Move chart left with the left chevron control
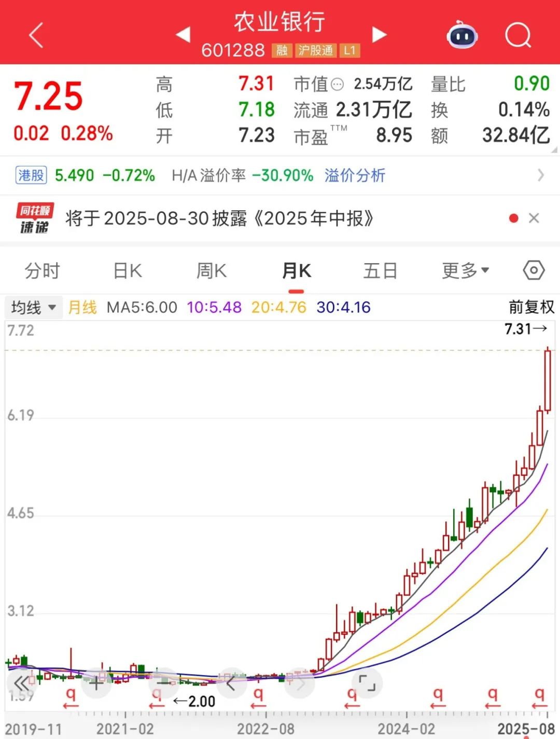Viewport: 560px width, 739px height. [x=231, y=683]
